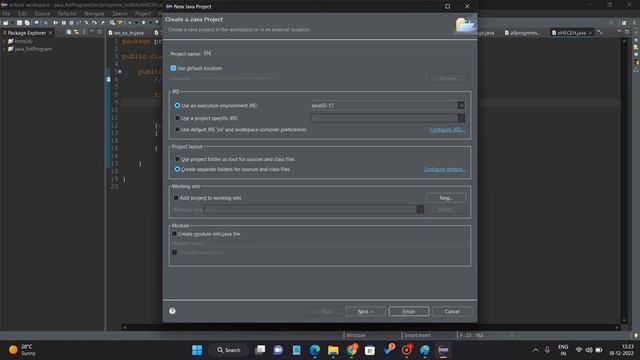Expand Java_fstProgram project tree node
This screenshot has width=640, height=360.
4,49
